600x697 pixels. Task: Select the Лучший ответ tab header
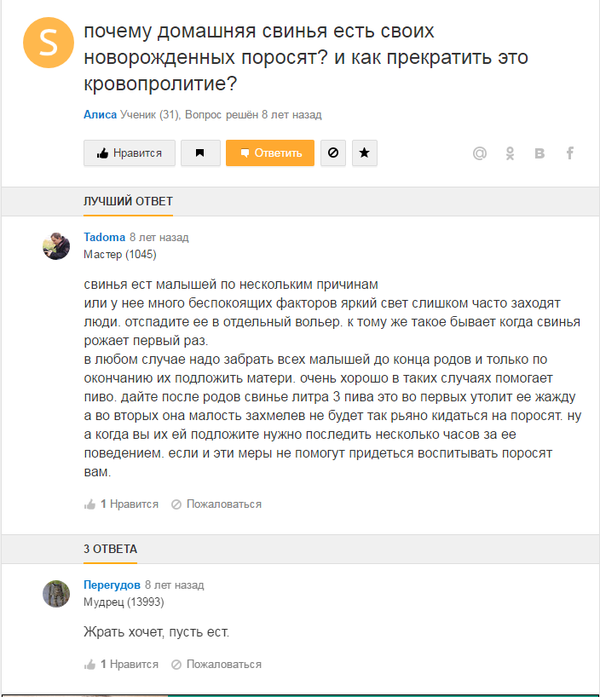[x=128, y=202]
